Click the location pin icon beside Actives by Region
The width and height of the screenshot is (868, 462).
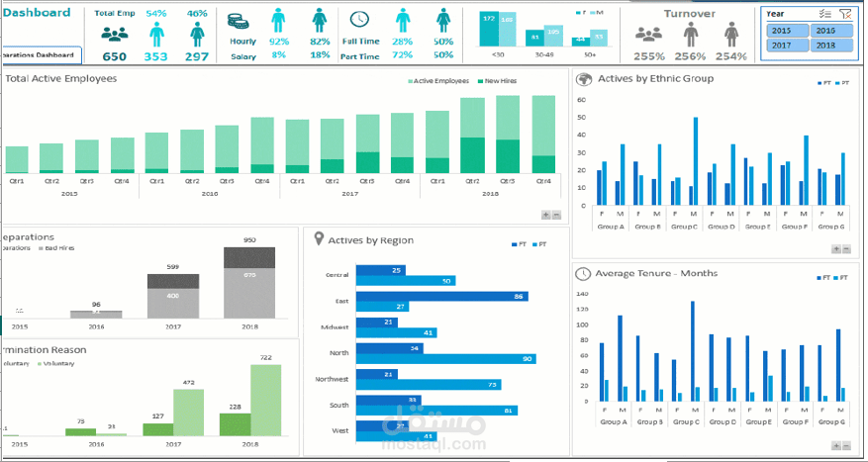319,239
